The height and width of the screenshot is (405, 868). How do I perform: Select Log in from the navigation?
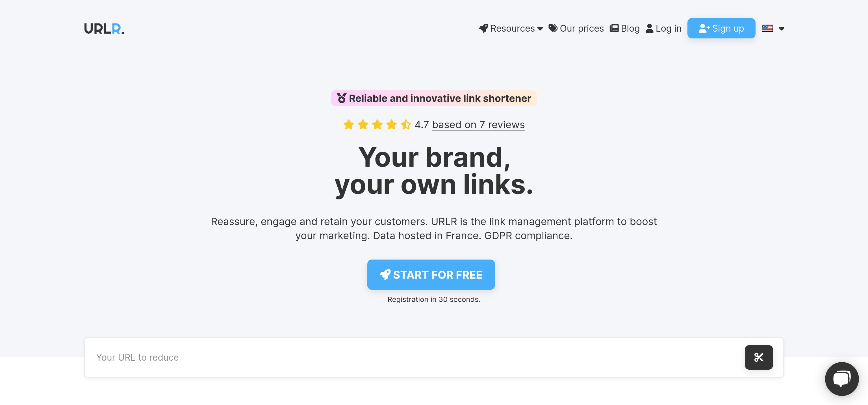pyautogui.click(x=669, y=28)
